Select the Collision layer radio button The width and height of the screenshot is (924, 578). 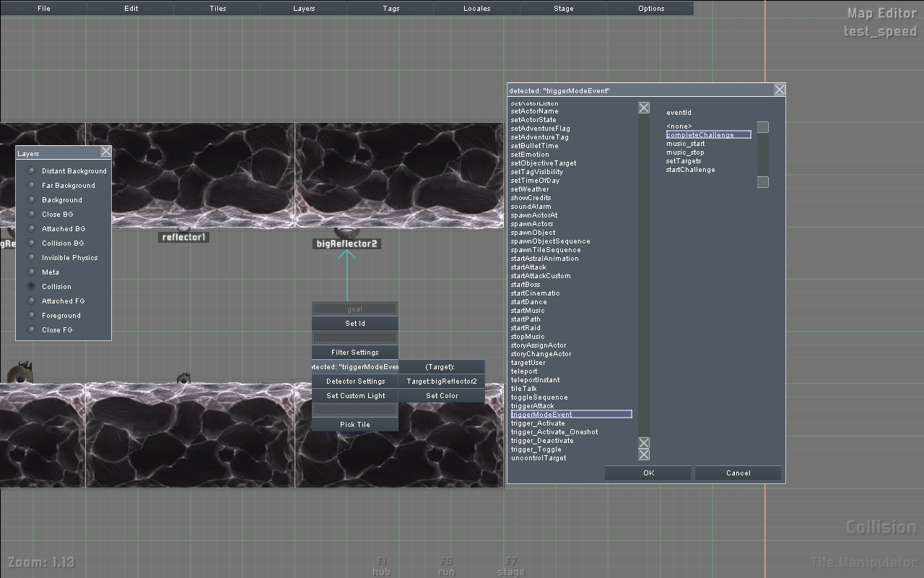click(x=31, y=287)
